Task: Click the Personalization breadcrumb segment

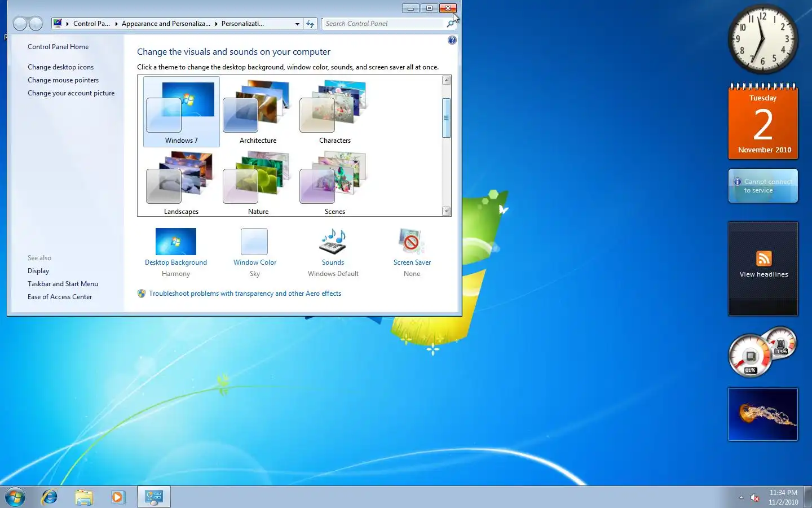Action: coord(242,24)
